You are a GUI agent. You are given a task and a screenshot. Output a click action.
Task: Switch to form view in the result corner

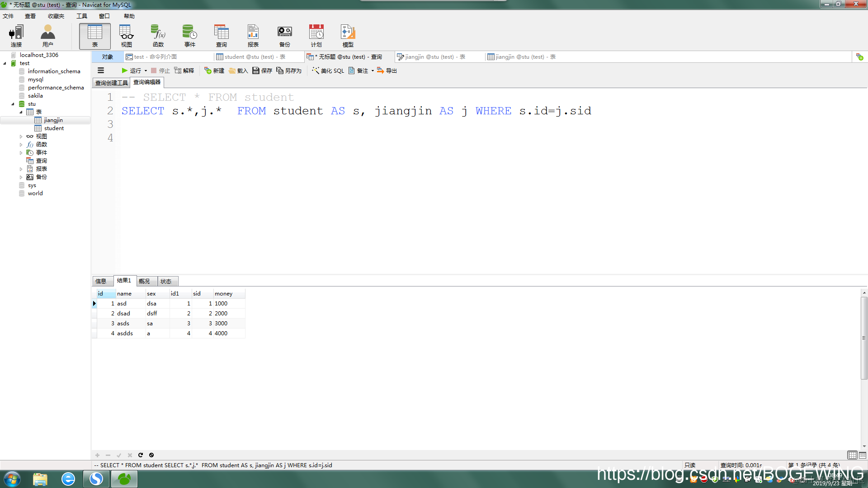pos(863,455)
